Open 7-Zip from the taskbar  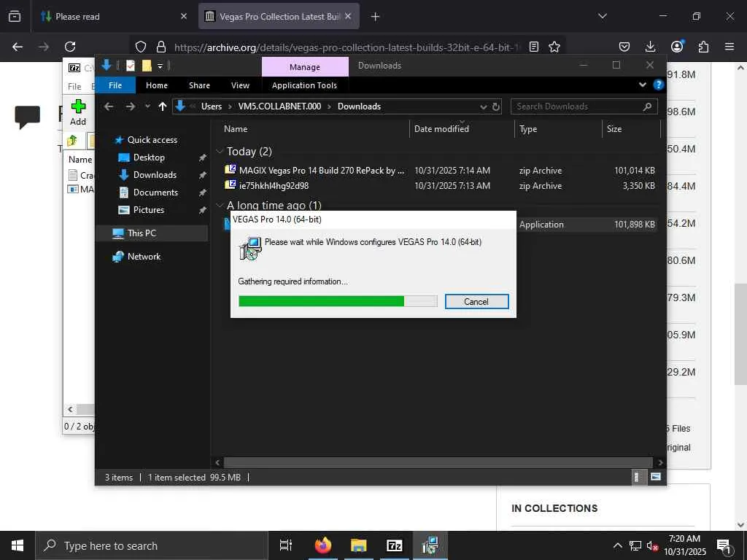click(x=394, y=545)
